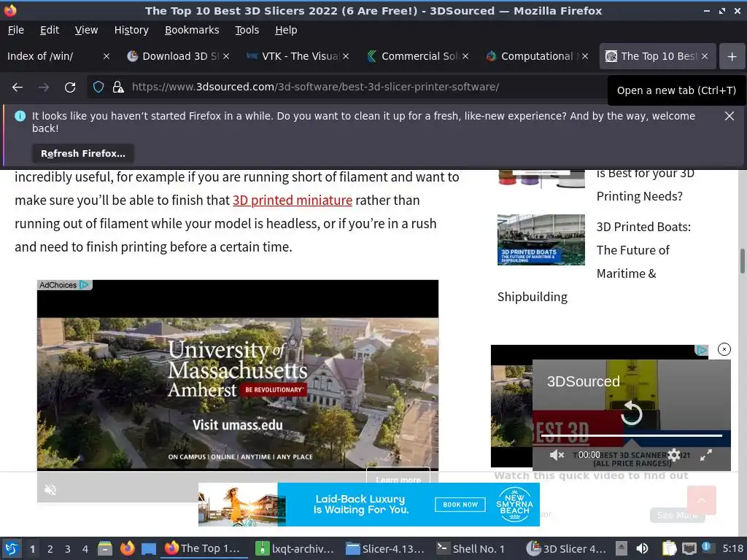Close the 'Index of /win/' tab
This screenshot has height=560, width=747.
[107, 56]
